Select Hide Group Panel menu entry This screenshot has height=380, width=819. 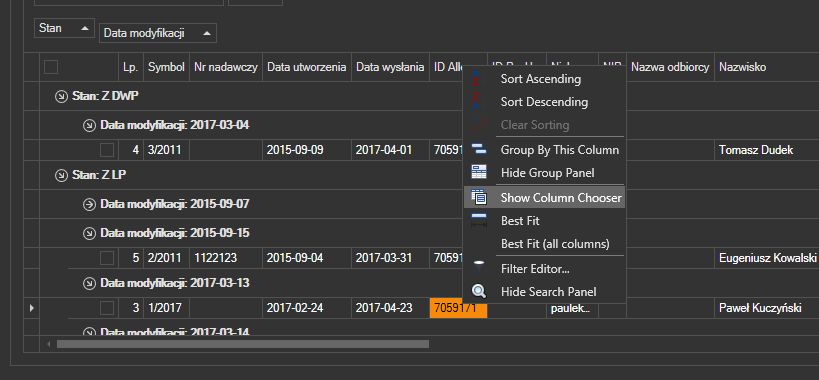544,172
